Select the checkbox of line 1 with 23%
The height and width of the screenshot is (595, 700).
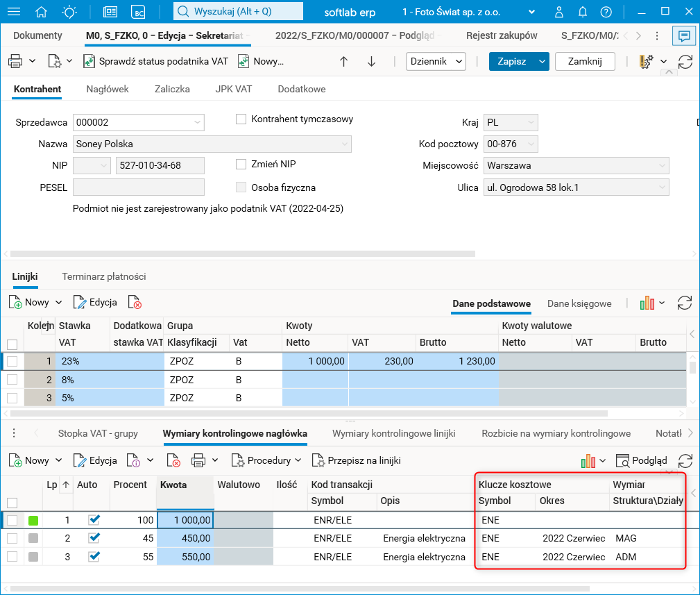pos(12,361)
